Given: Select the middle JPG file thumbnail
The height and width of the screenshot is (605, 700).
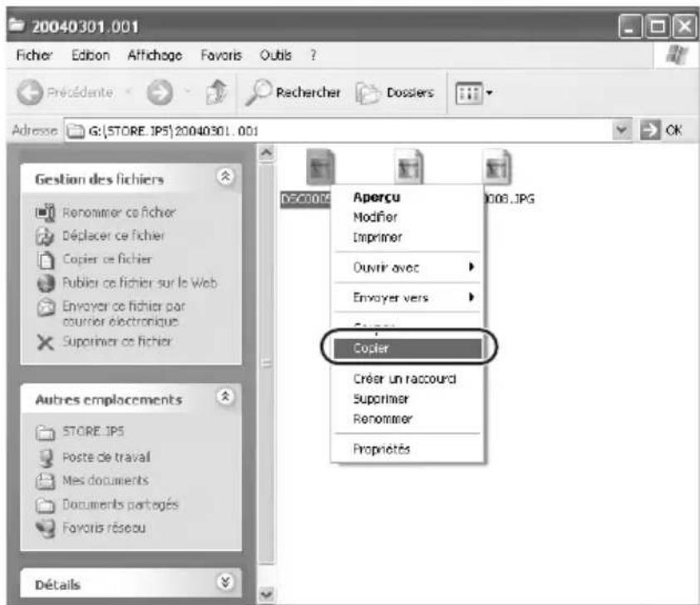Looking at the screenshot, I should [408, 167].
